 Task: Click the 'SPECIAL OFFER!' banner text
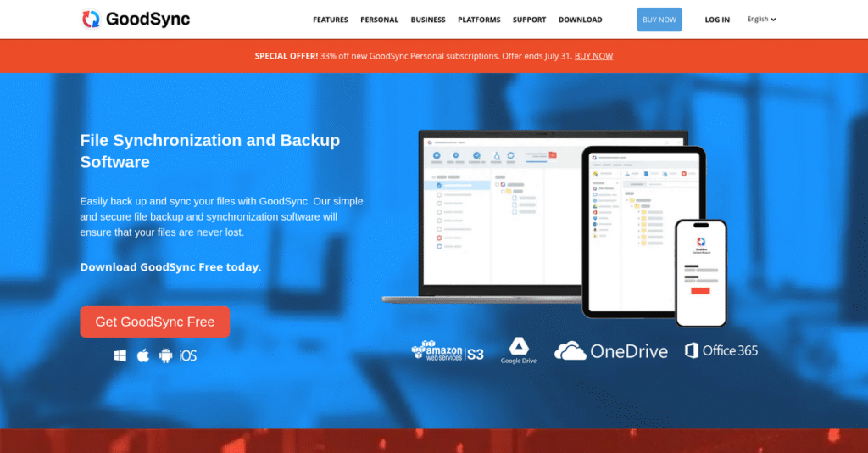click(287, 56)
